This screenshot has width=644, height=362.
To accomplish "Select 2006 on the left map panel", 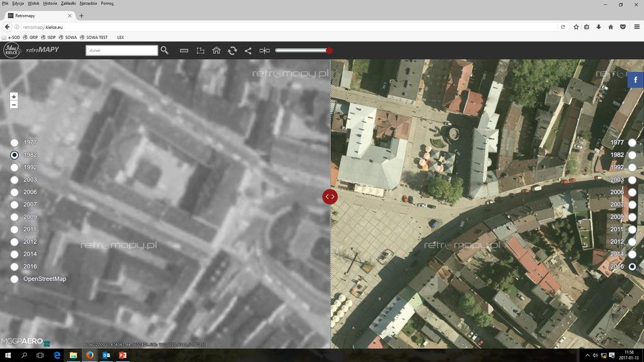I will pos(14,192).
